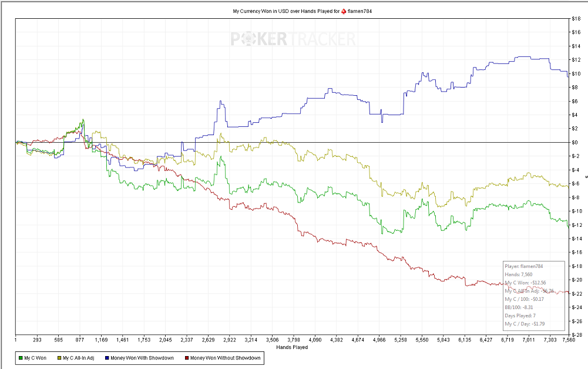Viewport: 588px width, 369px height.
Task: Click the yellow My C All-In Adj swatch
Action: [x=59, y=358]
